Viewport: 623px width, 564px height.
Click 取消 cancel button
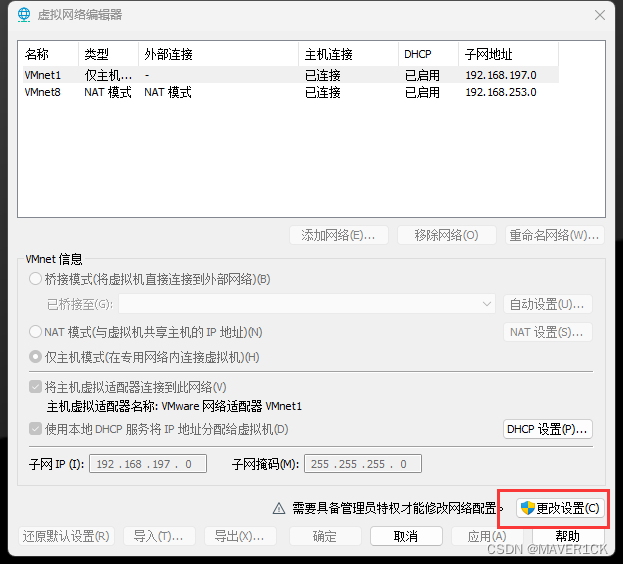(406, 536)
